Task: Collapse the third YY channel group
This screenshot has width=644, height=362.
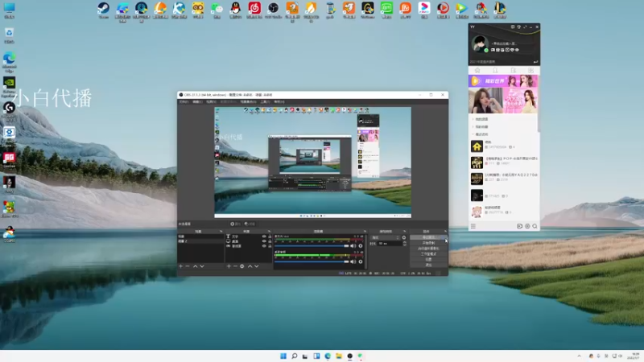Action: click(x=473, y=134)
